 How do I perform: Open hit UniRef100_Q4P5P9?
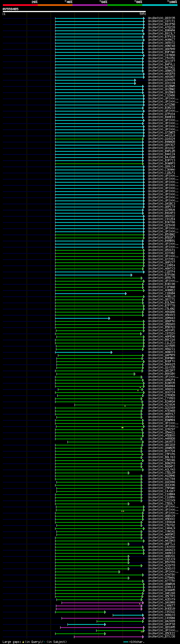click(x=161, y=355)
